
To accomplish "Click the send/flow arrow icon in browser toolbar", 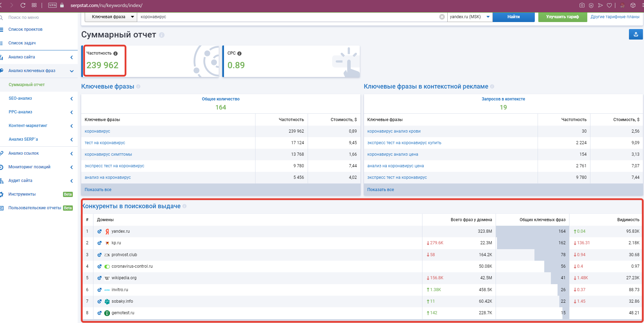I will click(600, 5).
